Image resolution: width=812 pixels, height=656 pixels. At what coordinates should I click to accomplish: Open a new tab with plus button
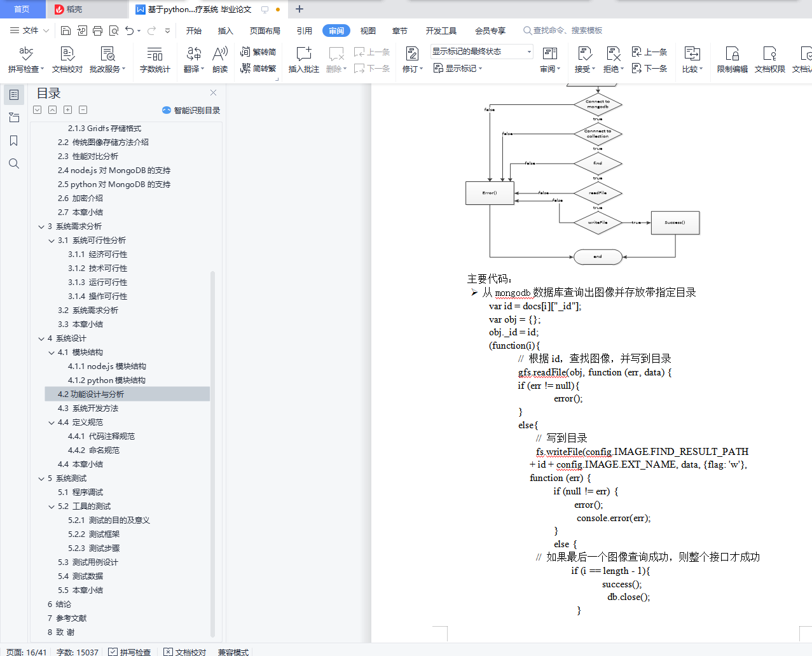click(299, 9)
